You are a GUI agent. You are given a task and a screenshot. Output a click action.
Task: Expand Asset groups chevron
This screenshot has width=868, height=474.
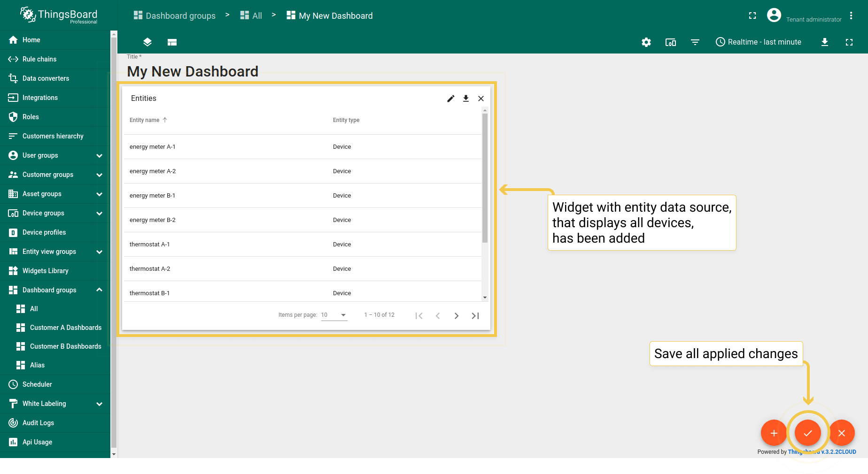(99, 194)
